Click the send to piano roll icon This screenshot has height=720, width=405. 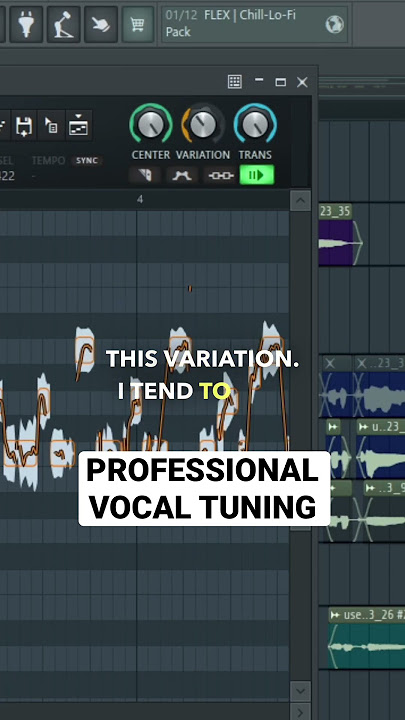pos(78,125)
